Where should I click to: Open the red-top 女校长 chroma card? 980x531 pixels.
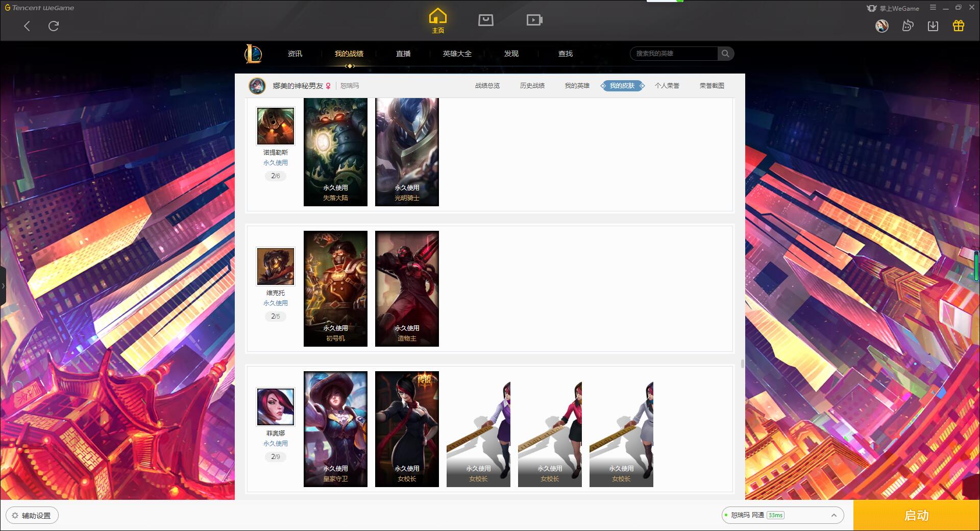tap(550, 434)
